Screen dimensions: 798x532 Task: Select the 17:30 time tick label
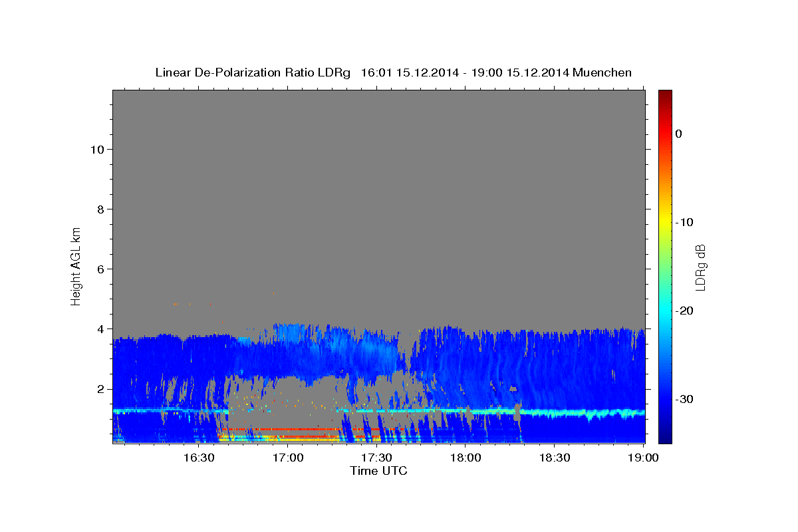click(376, 458)
